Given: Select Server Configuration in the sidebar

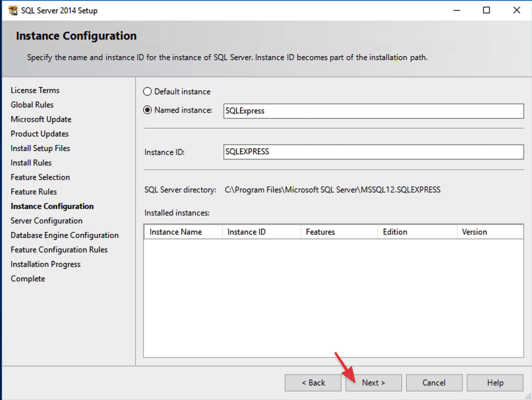Looking at the screenshot, I should point(46,221).
